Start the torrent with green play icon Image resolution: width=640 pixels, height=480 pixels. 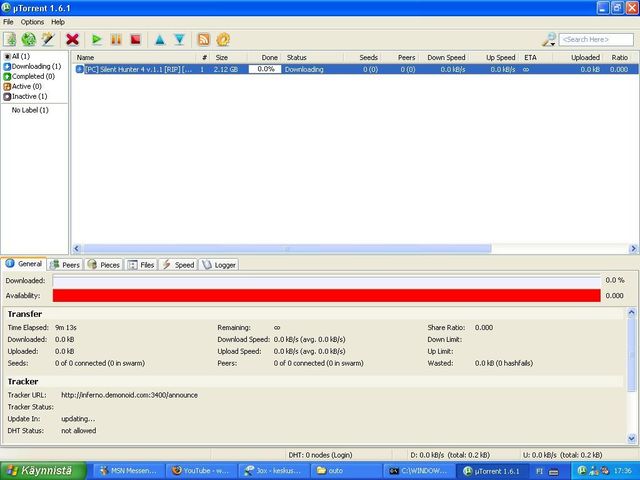pyautogui.click(x=97, y=39)
